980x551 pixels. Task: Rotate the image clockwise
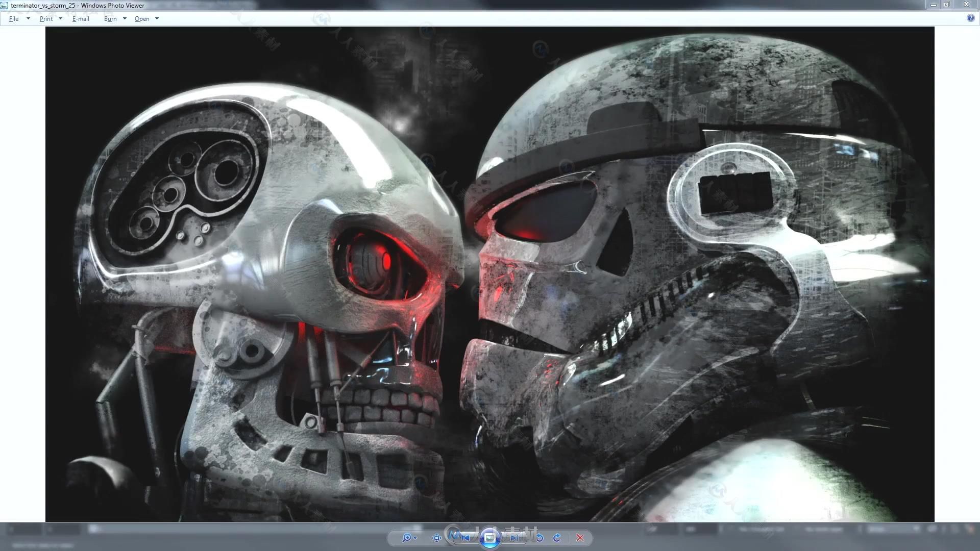coord(557,538)
